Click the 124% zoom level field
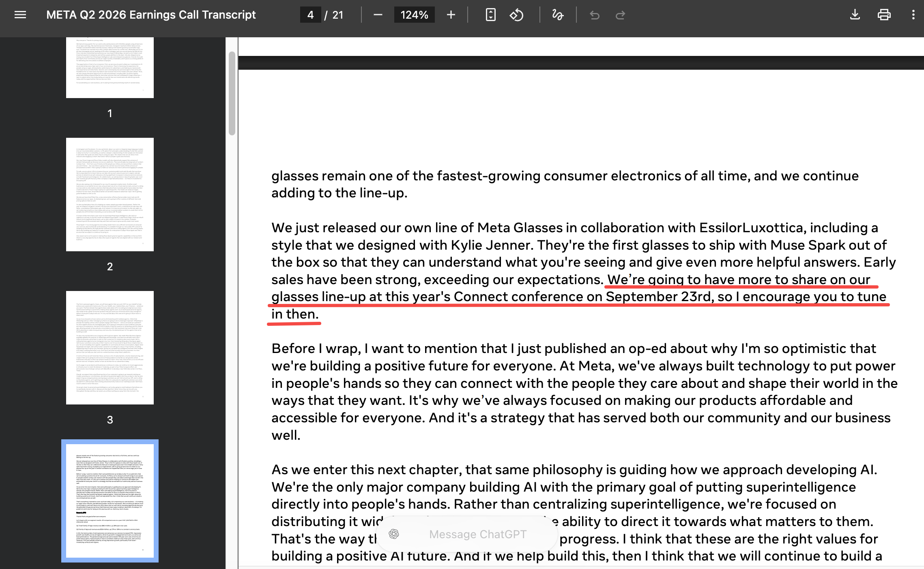The height and width of the screenshot is (569, 924). [414, 15]
